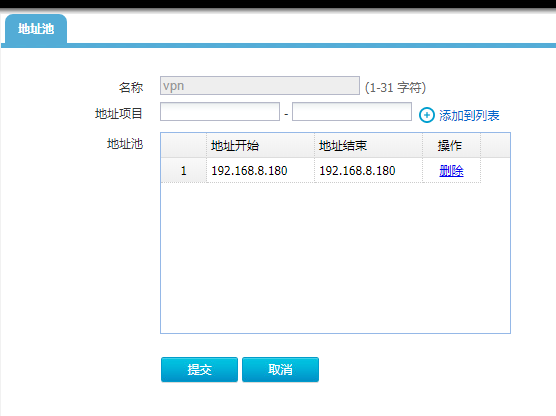
Task: Click the empty area of the address list
Action: click(335, 258)
